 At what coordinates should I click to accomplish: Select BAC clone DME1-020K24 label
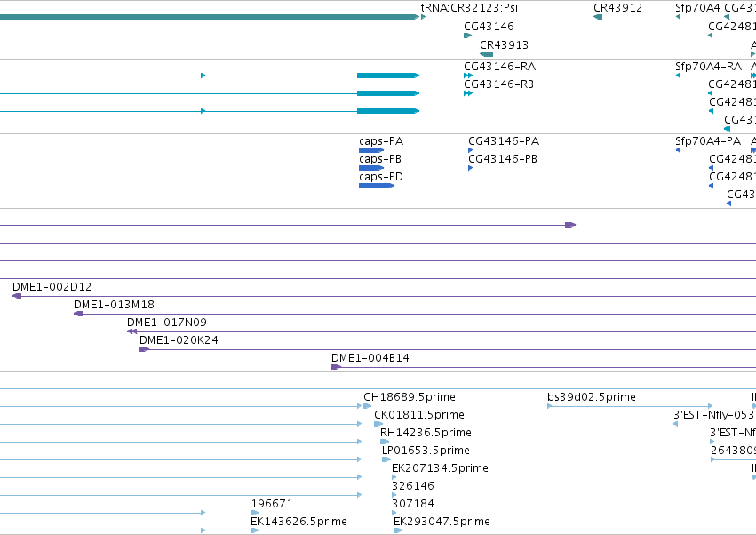(x=179, y=340)
